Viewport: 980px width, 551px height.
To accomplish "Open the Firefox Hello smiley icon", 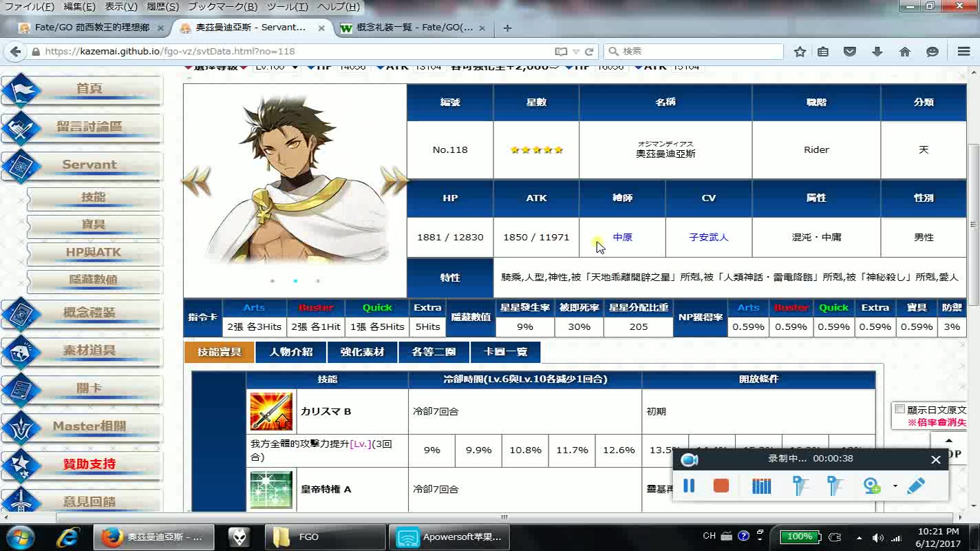I will (x=933, y=52).
